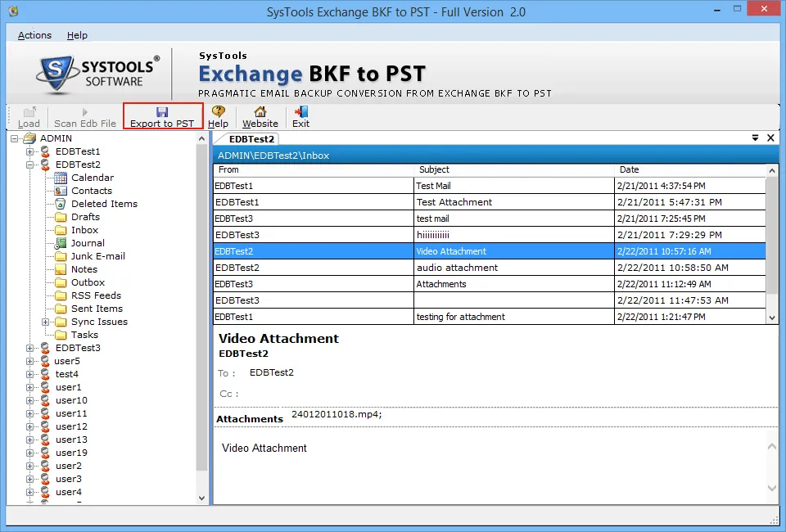786x532 pixels.
Task: Expand the EDBTest1 mailbox node
Action: [x=30, y=151]
